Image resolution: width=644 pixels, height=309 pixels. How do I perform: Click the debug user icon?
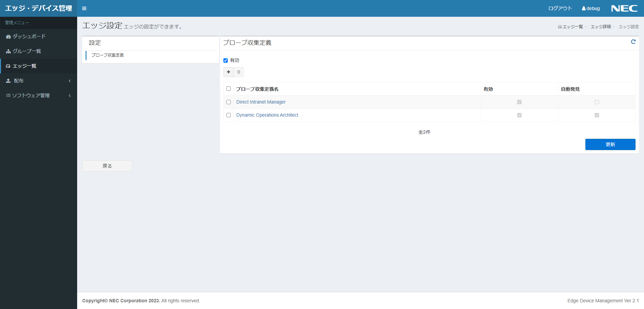584,9
